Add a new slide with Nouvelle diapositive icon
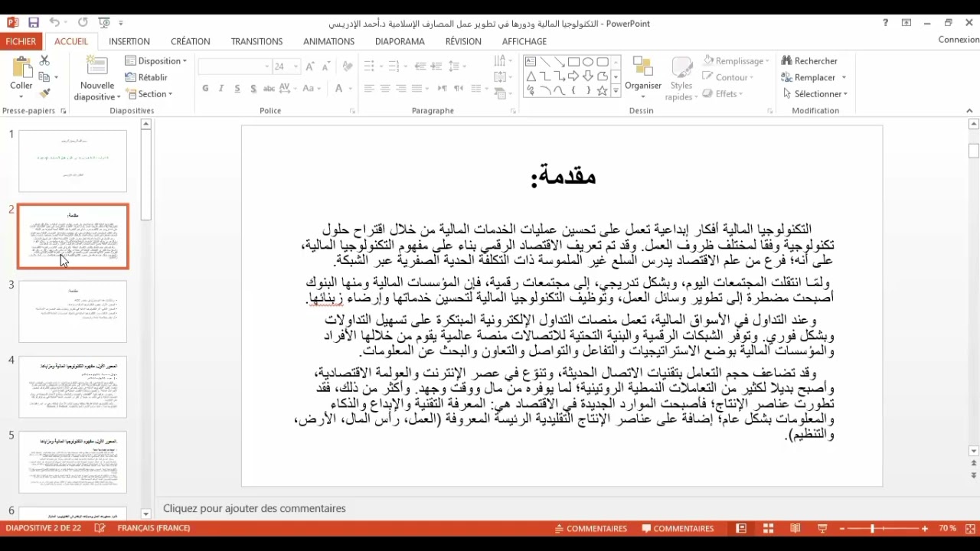Viewport: 980px width, 551px height. [97, 67]
